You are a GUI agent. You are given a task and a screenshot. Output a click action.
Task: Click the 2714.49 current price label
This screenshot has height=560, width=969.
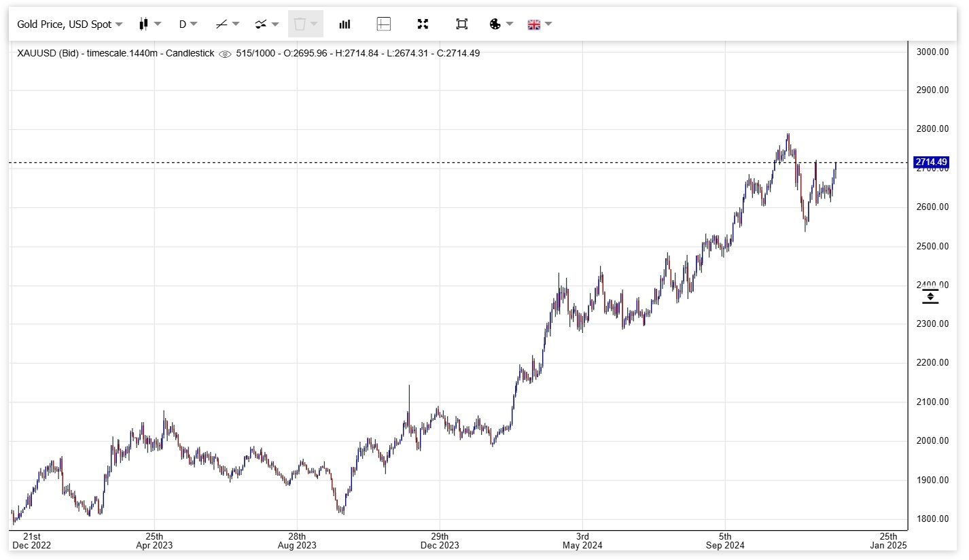tap(930, 162)
